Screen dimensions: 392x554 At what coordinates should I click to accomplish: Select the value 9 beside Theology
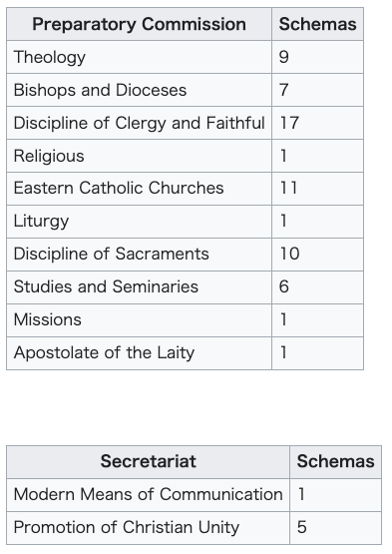tap(284, 57)
